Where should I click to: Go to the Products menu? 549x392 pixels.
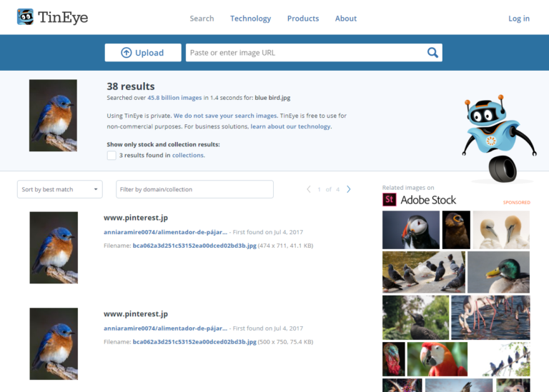coord(303,19)
